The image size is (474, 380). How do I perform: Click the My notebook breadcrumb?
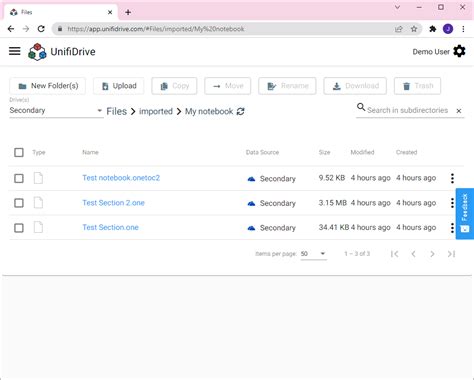209,111
